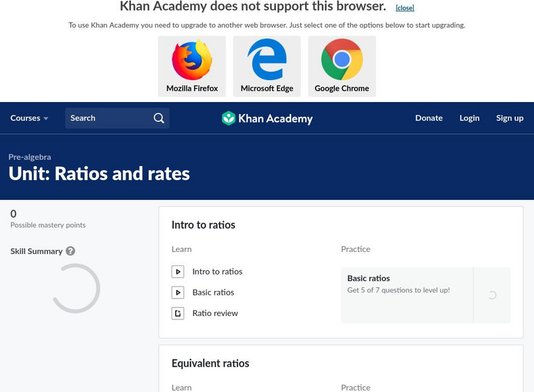Click the Khan Academy logo
The width and height of the screenshot is (534, 392).
click(267, 119)
